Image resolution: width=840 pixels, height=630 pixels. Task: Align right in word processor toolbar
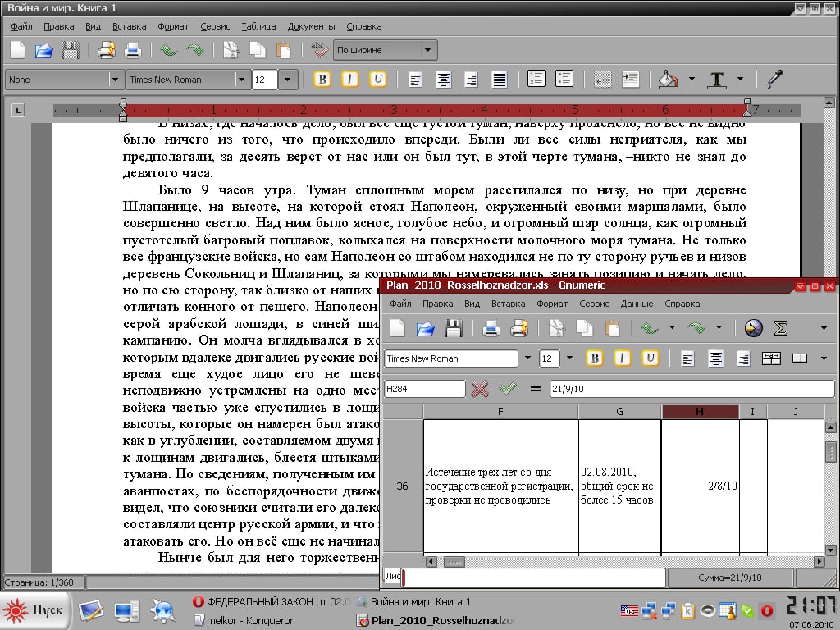471,80
